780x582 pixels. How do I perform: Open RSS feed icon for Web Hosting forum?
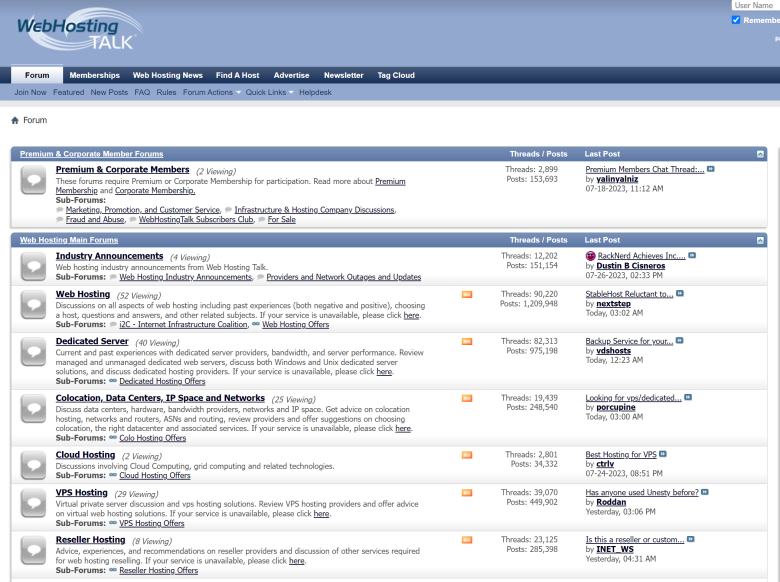coord(467,294)
